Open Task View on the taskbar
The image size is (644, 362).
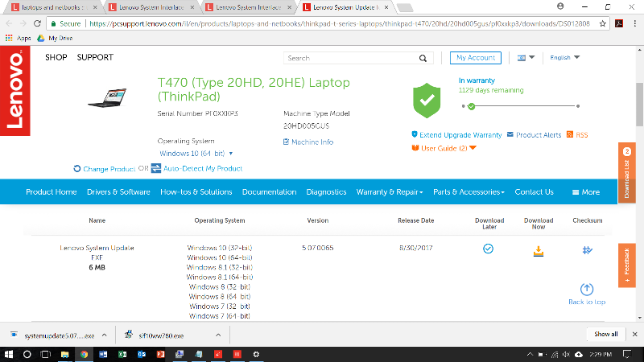pyautogui.click(x=46, y=354)
